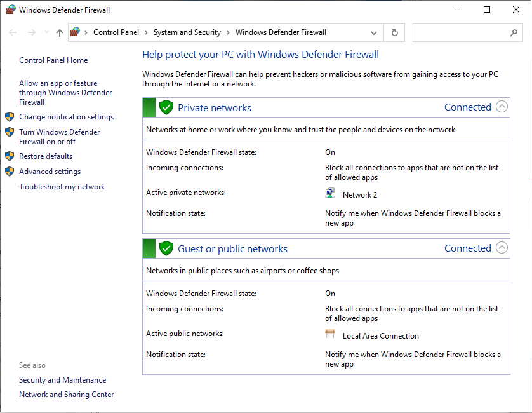Expand the chevron after Control Panel breadcrumb
This screenshot has height=413, width=532.
146,32
